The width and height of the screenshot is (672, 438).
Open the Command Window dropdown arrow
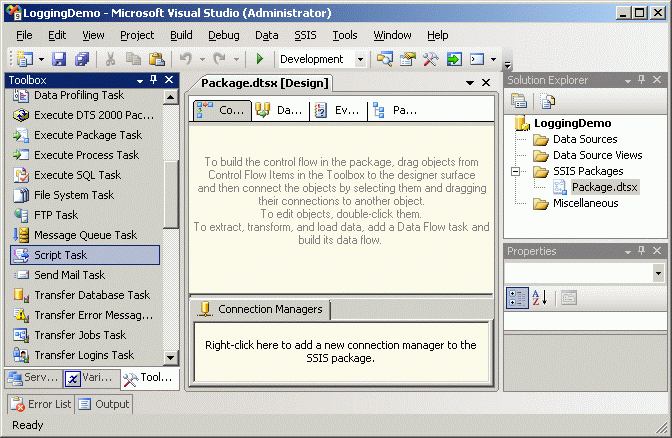(x=493, y=59)
